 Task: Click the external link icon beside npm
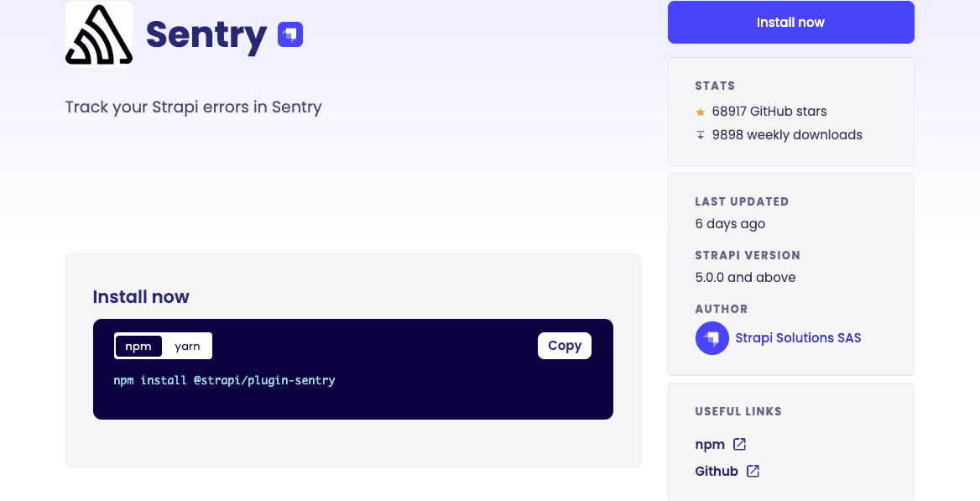click(x=739, y=444)
